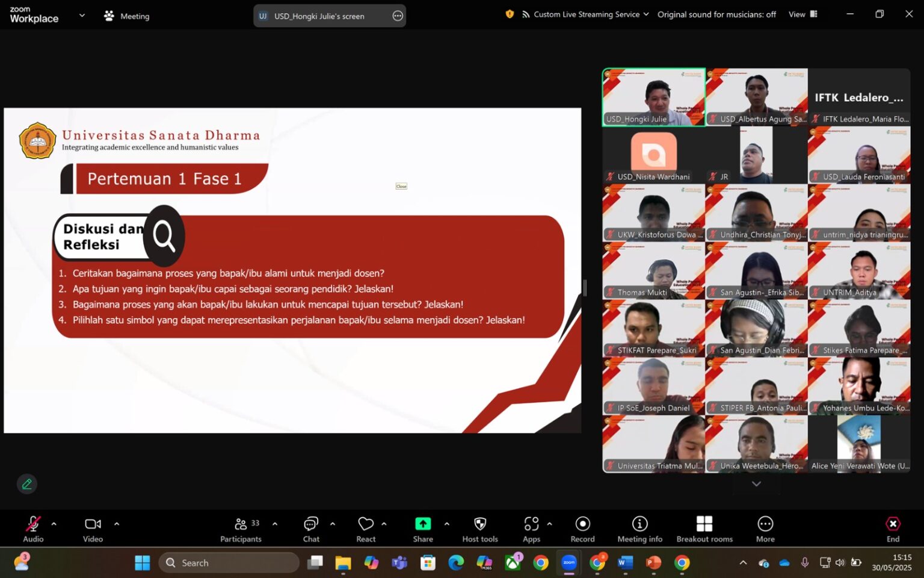Screen dimensions: 924x578
Task: Open the Meeting menu at top
Action: [x=127, y=16]
